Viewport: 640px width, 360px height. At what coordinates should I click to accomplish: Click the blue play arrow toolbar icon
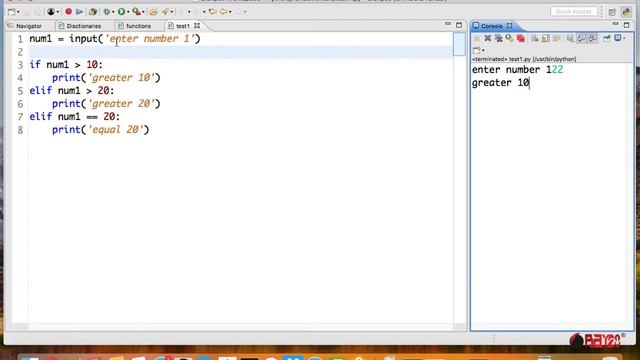(80, 12)
